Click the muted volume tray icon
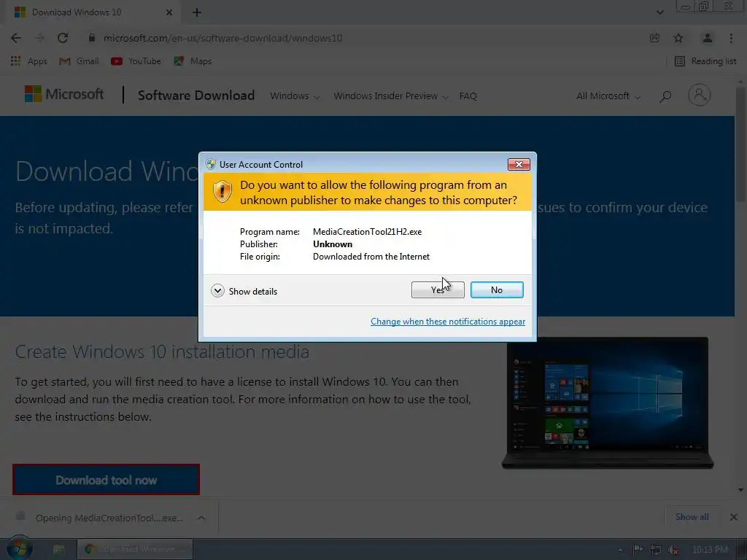 [x=673, y=550]
